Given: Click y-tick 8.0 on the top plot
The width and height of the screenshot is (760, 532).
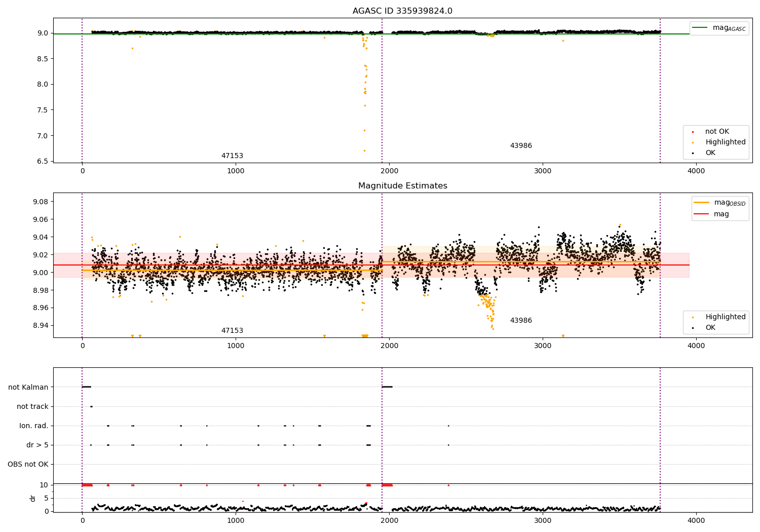Looking at the screenshot, I should pyautogui.click(x=43, y=85).
